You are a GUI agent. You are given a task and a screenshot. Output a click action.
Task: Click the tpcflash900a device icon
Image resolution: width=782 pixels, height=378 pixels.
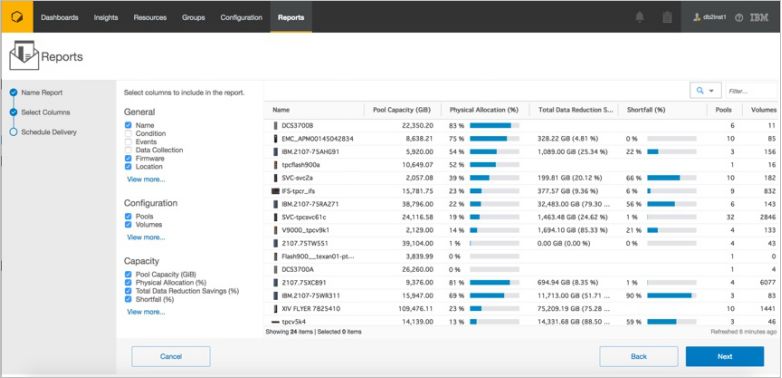point(275,165)
